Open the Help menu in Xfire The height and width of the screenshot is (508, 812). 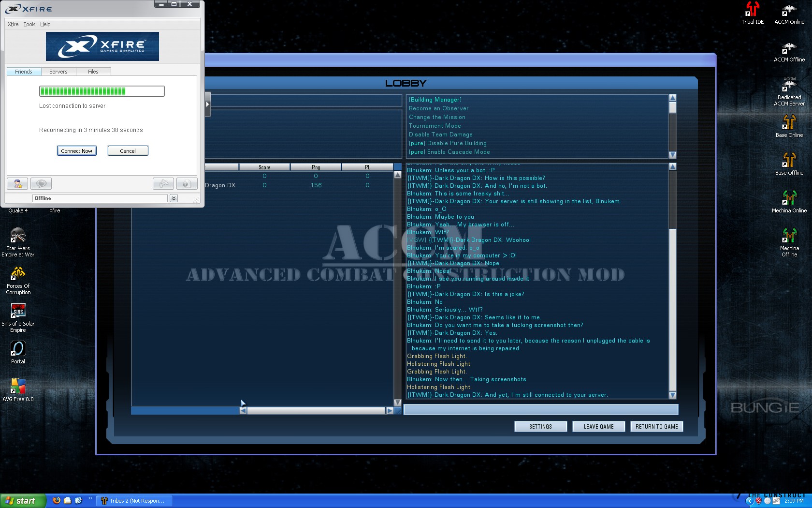[45, 24]
